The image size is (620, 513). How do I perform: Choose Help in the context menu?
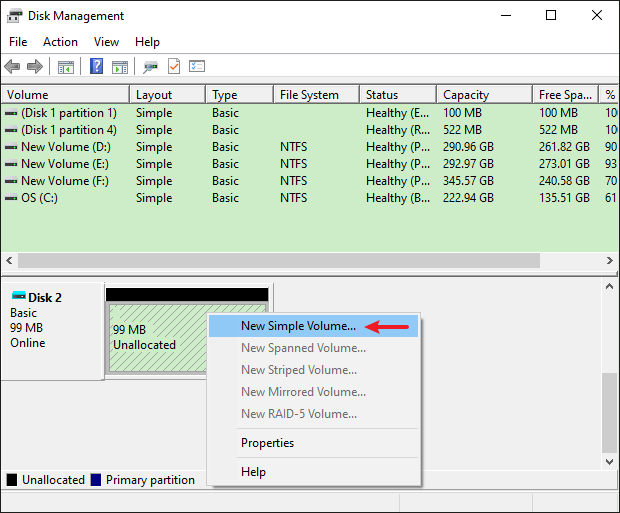pyautogui.click(x=313, y=472)
